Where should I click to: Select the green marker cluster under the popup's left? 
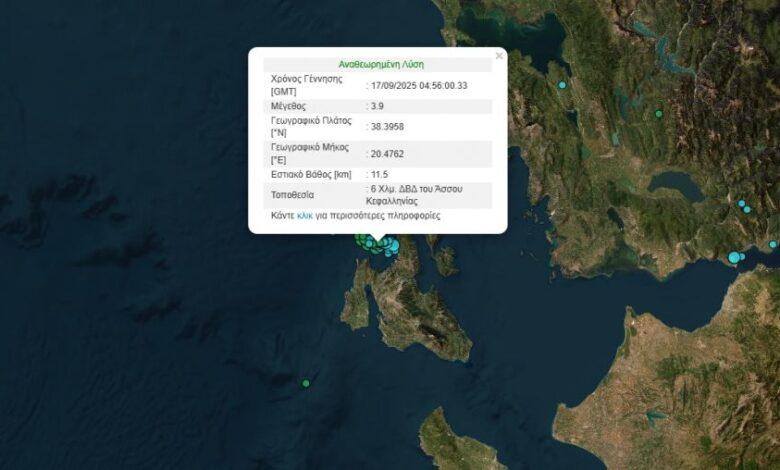362,238
